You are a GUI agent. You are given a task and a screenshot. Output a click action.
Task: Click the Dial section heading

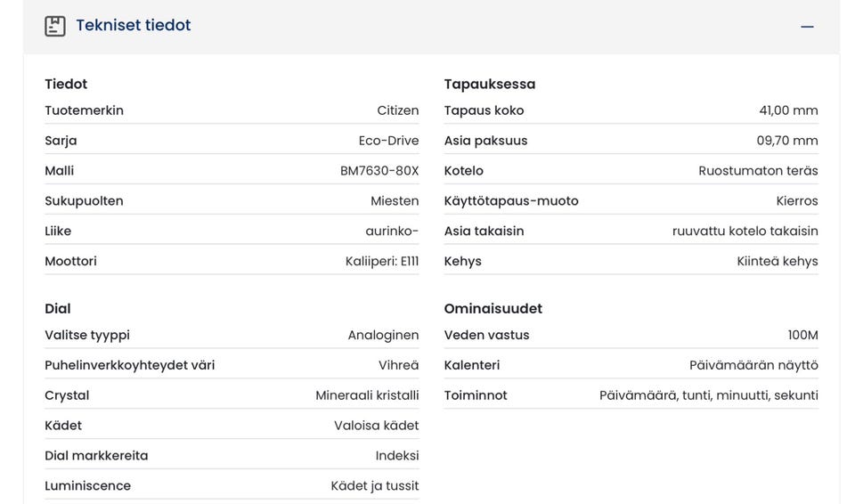pyautogui.click(x=58, y=309)
